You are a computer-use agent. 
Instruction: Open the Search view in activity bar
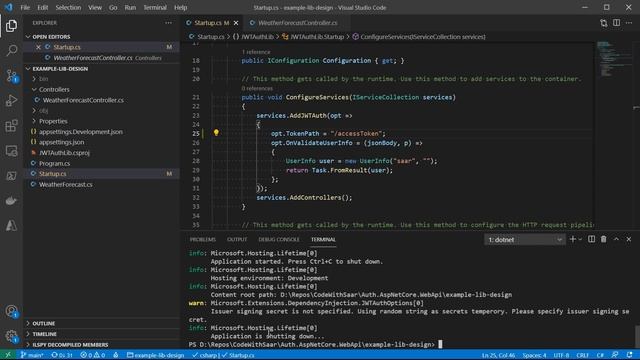pos(11,51)
